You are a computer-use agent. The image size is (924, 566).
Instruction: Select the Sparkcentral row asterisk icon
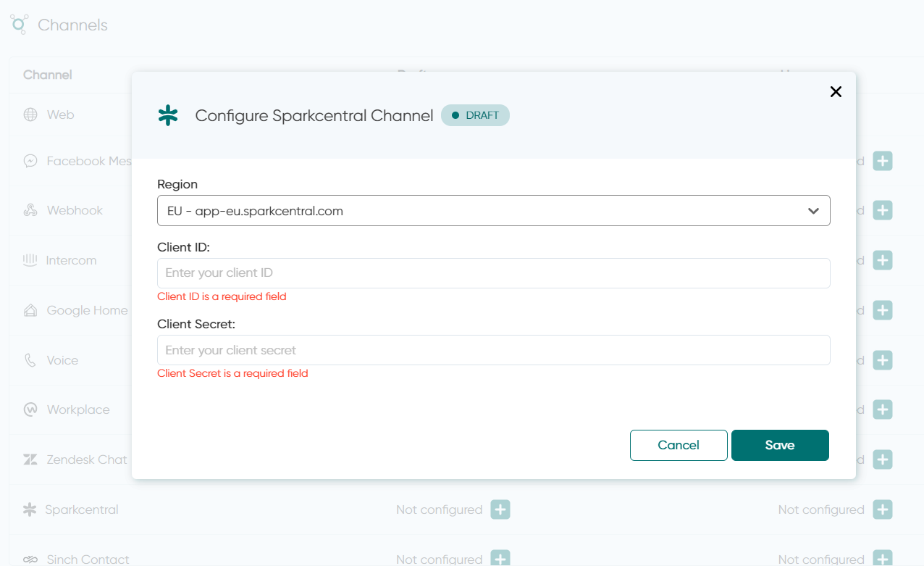click(30, 509)
